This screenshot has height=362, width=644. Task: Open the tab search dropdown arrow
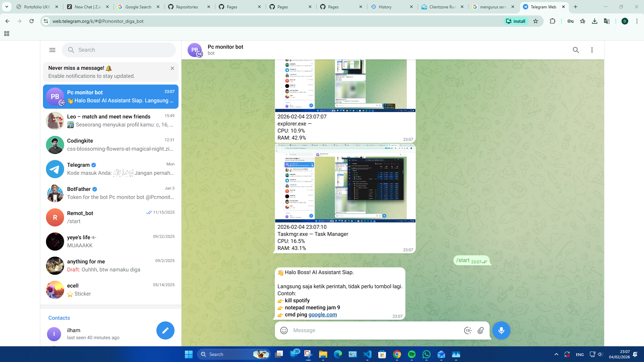(7, 7)
